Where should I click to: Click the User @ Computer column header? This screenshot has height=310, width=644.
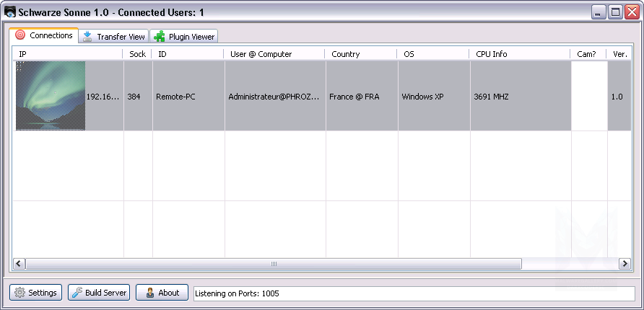click(274, 54)
